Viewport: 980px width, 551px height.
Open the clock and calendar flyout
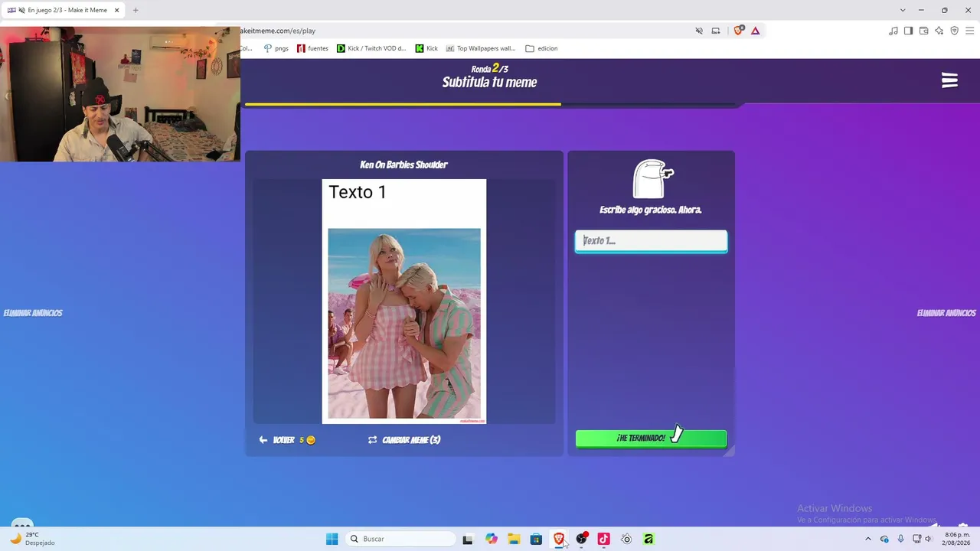957,539
